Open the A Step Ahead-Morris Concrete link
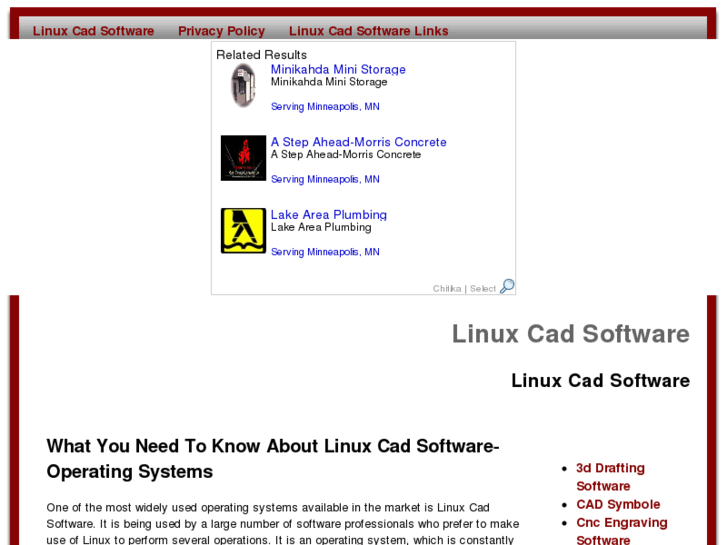This screenshot has width=727, height=545. point(358,142)
